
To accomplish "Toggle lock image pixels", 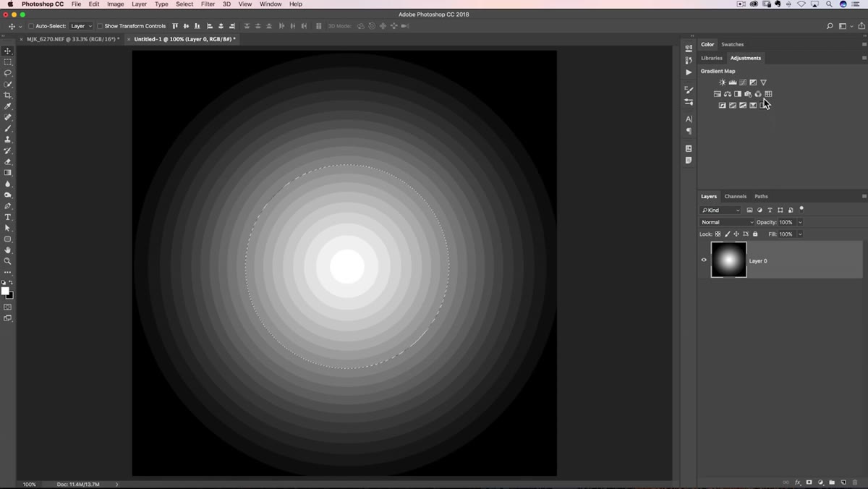I will (x=727, y=234).
